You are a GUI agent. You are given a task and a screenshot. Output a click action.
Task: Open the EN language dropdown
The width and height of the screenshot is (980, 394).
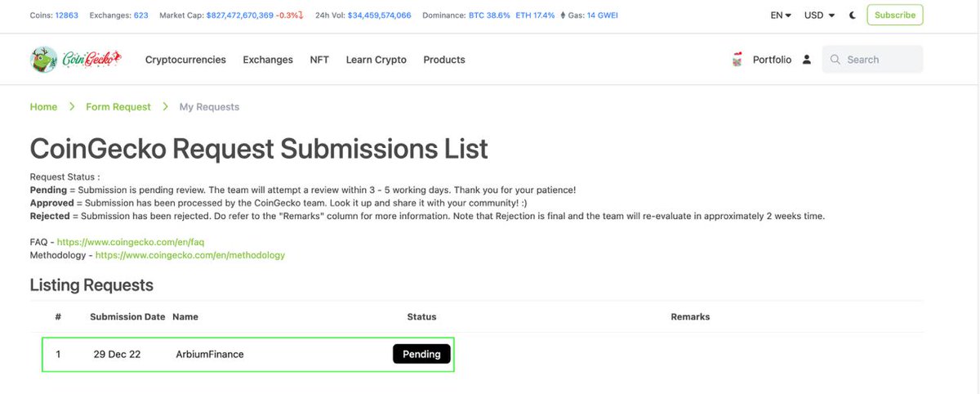(781, 16)
